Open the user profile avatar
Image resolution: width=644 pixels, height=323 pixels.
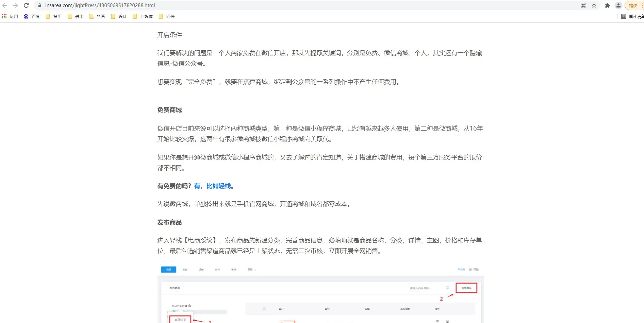tap(618, 5)
